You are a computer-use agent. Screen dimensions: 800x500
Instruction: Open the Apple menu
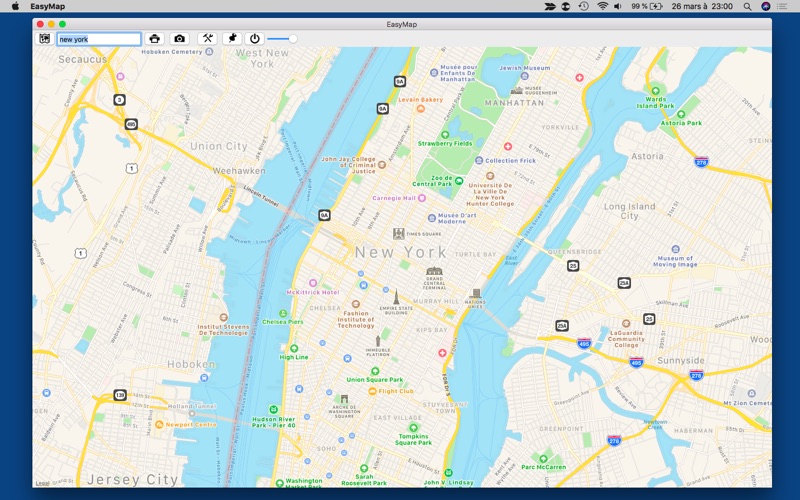[x=14, y=6]
